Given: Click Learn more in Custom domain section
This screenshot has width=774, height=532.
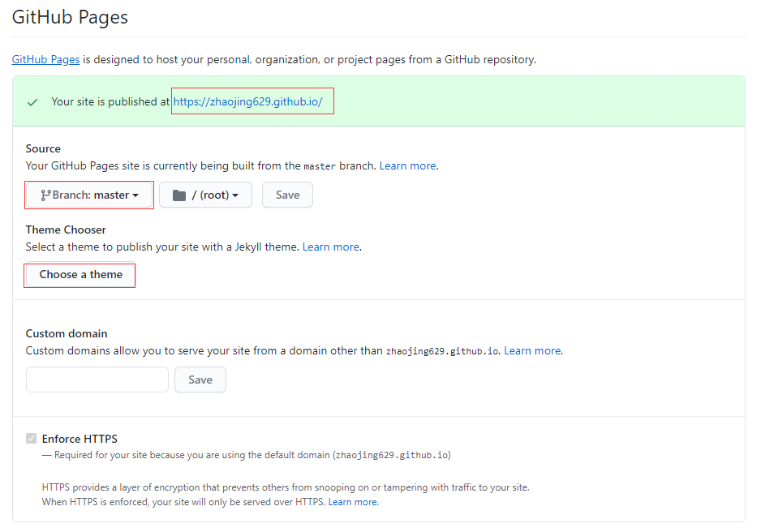Looking at the screenshot, I should pyautogui.click(x=532, y=351).
